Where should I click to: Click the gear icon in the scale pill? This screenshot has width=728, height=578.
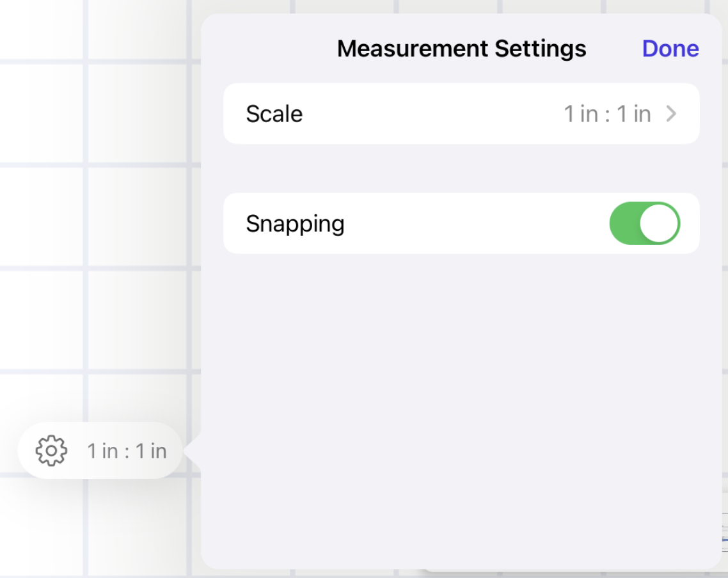pos(51,451)
